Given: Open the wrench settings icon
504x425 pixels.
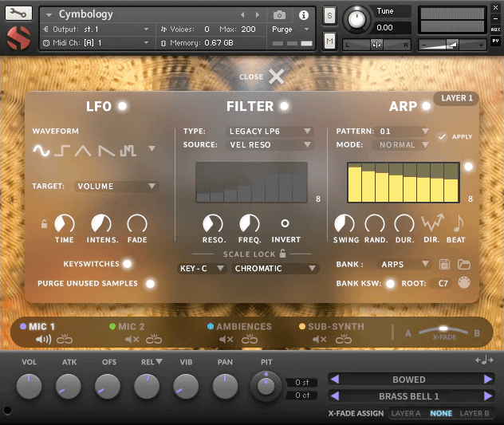Looking at the screenshot, I should click(x=18, y=14).
